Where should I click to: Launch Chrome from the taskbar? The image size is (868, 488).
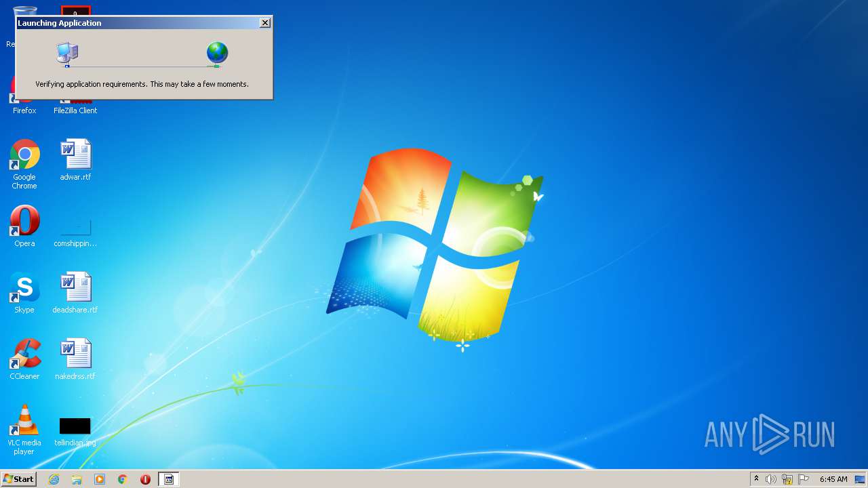pos(123,479)
